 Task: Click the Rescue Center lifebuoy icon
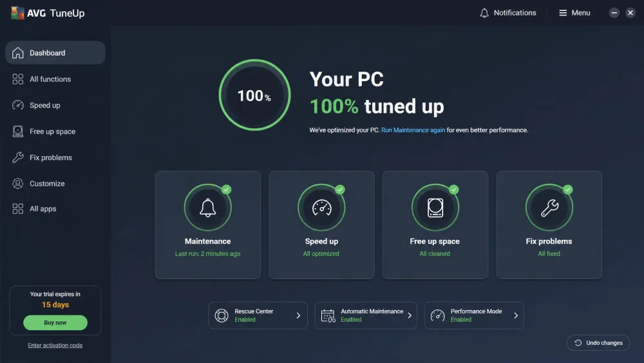click(x=222, y=315)
